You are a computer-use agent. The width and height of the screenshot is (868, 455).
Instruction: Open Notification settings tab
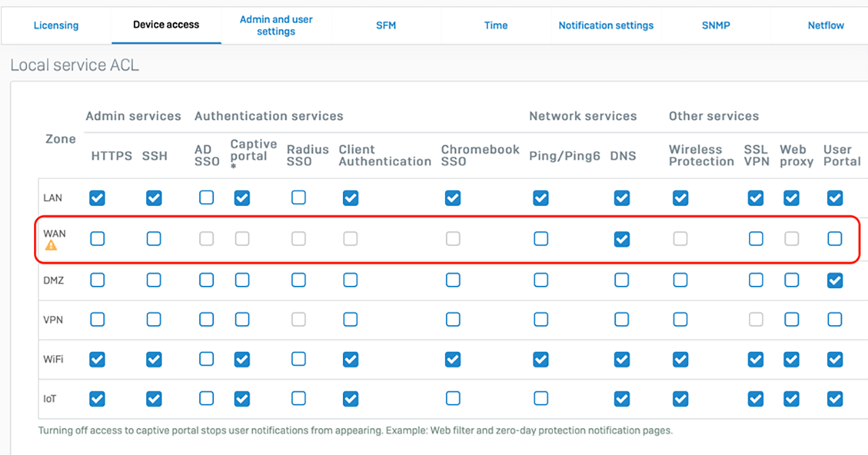(605, 25)
